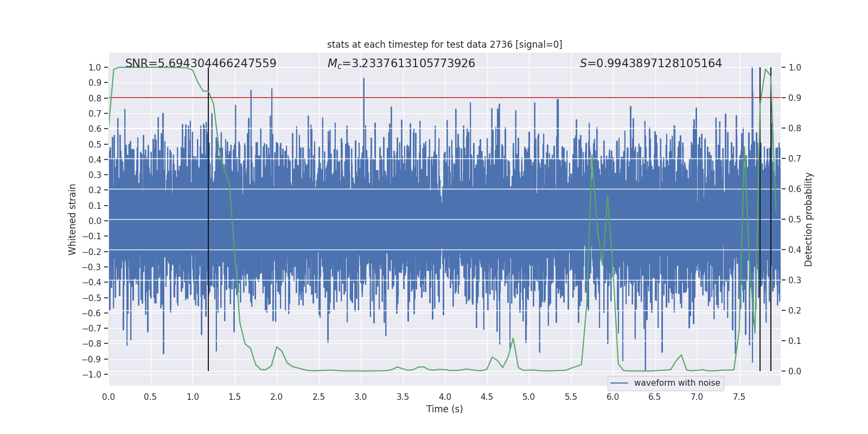The height and width of the screenshot is (434, 868).
Task: Click the green probability peak near 5.75 seconds
Action: tap(592, 155)
